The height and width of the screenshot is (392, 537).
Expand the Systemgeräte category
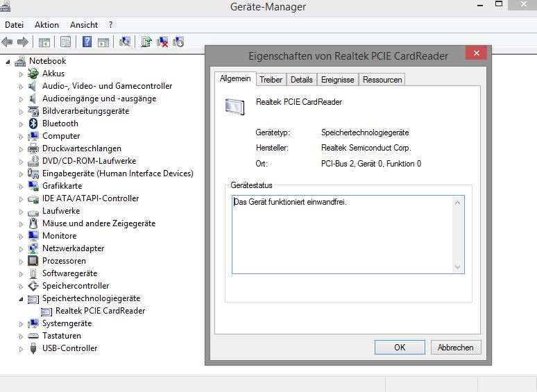22,324
